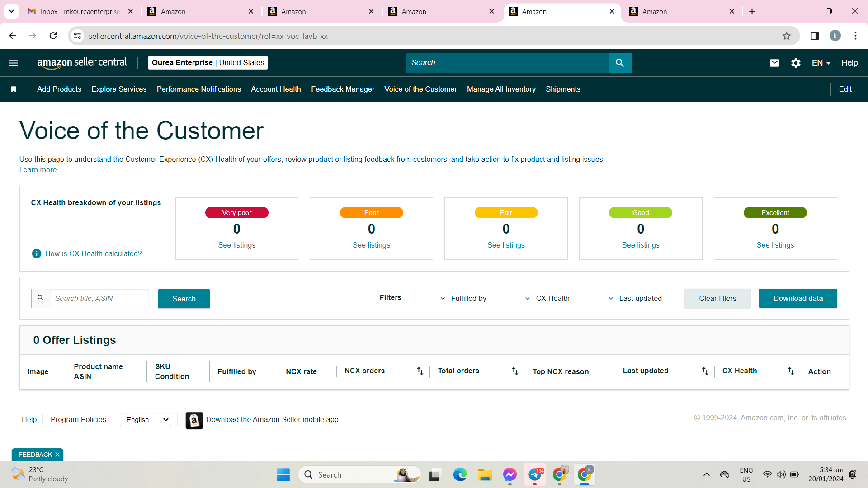This screenshot has height=488, width=868.
Task: Expand the Fulfilled by filter dropdown
Action: tap(463, 299)
